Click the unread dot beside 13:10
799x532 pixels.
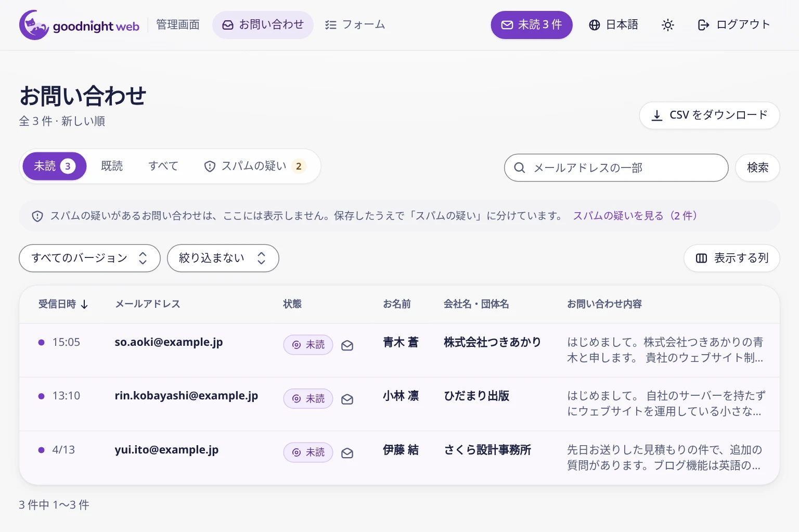click(42, 396)
